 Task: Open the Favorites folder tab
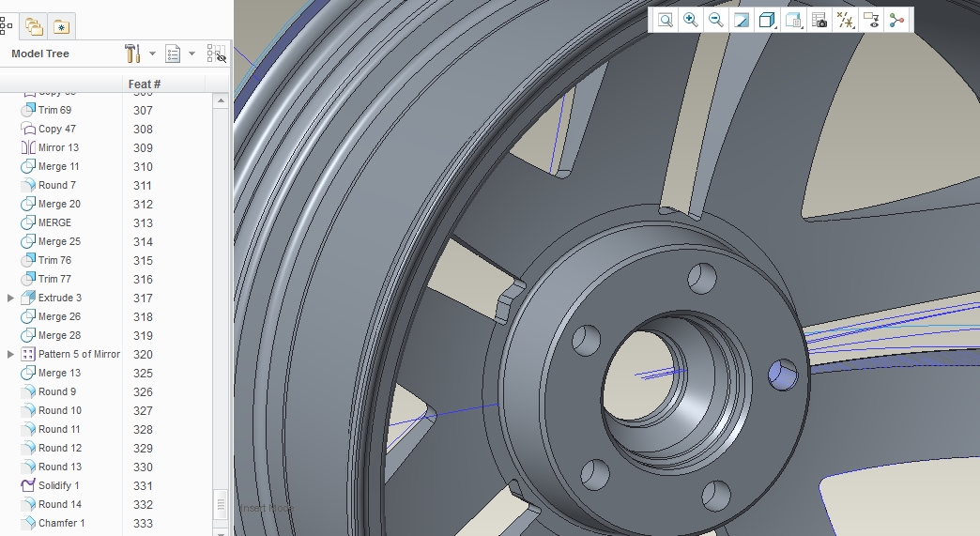(x=61, y=26)
